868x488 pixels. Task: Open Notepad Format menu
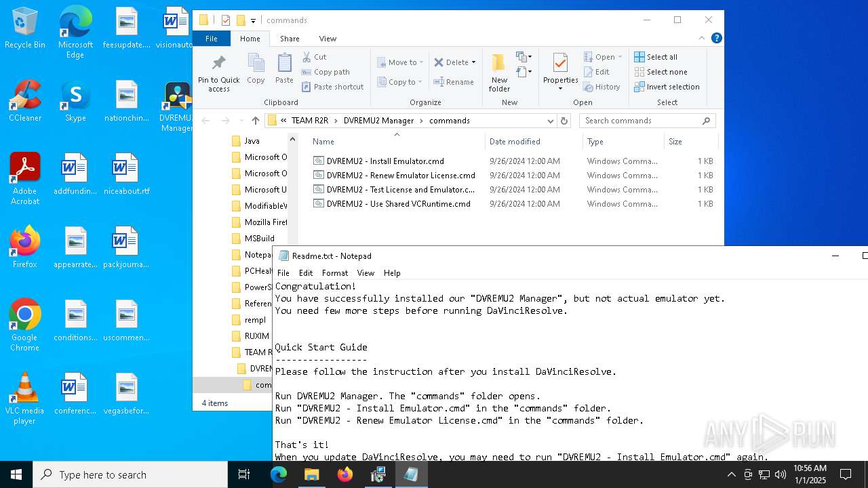click(335, 272)
